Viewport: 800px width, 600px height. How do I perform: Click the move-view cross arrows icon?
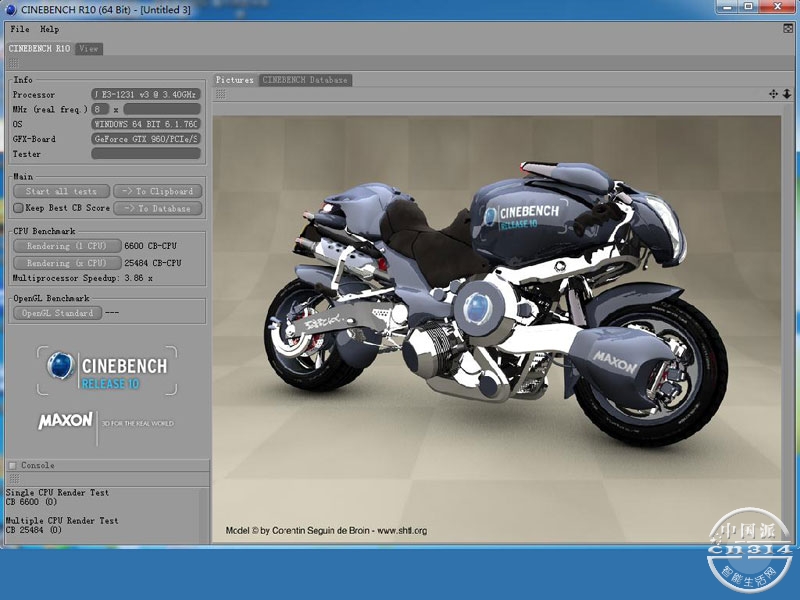(x=773, y=94)
